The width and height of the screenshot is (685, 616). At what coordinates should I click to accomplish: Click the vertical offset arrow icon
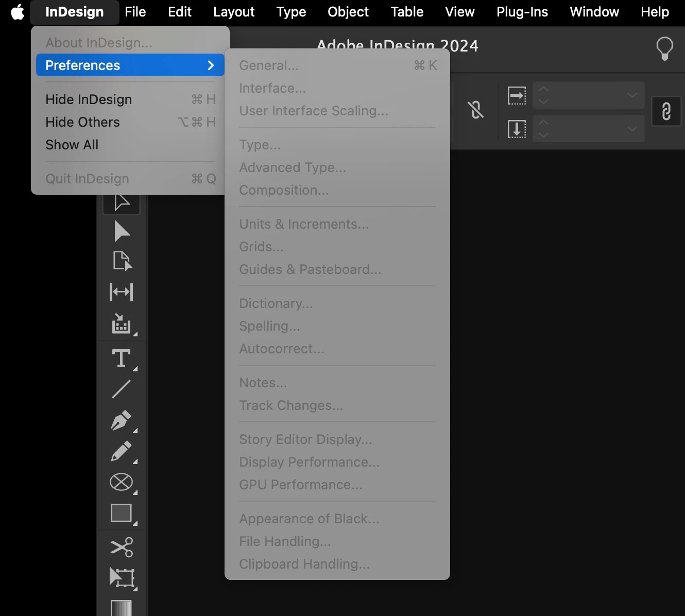pyautogui.click(x=517, y=129)
